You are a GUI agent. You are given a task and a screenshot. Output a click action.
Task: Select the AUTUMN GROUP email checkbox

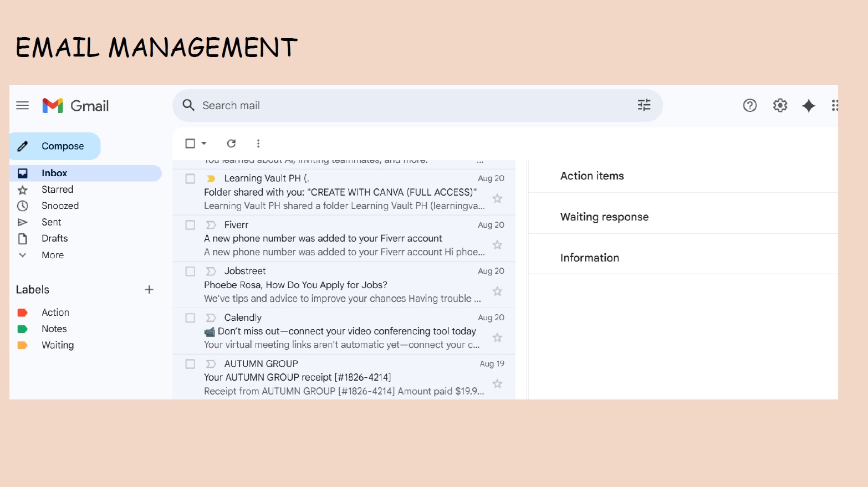click(190, 364)
